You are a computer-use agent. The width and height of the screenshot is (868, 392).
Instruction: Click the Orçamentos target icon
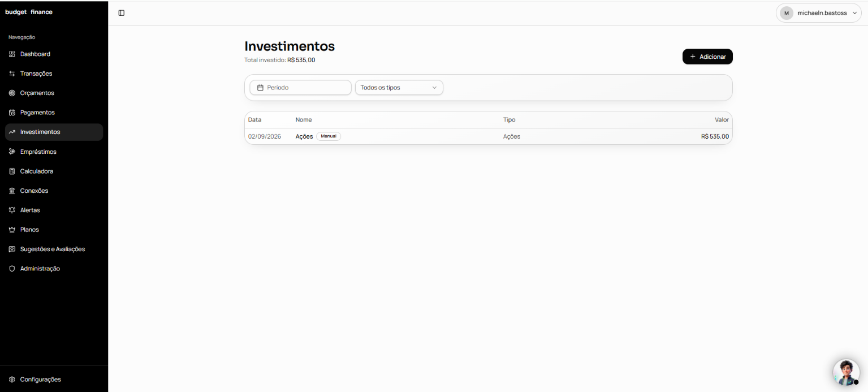coord(12,93)
